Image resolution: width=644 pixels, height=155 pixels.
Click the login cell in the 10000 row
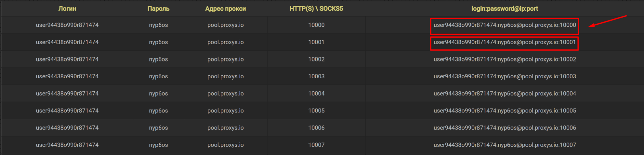67,25
